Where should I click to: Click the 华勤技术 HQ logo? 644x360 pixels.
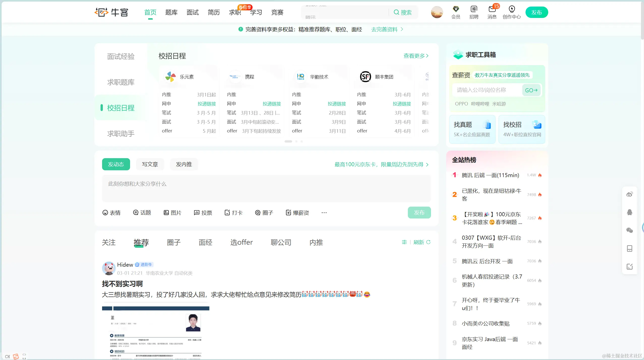point(300,77)
